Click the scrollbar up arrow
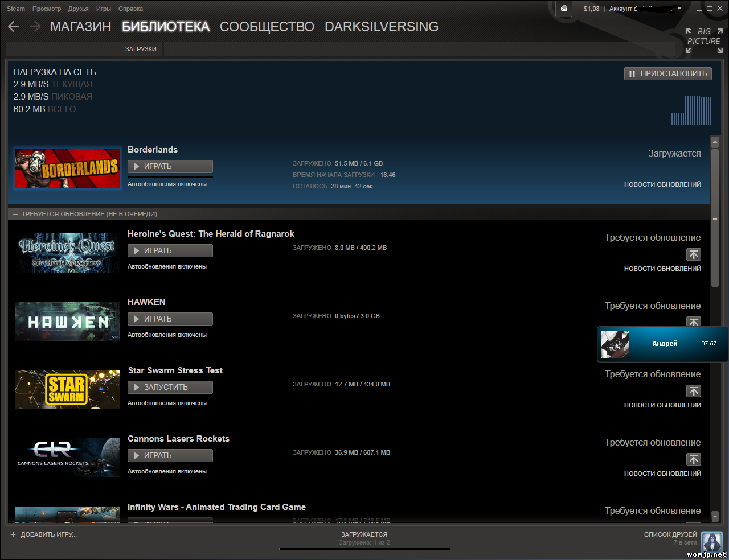 pos(715,142)
